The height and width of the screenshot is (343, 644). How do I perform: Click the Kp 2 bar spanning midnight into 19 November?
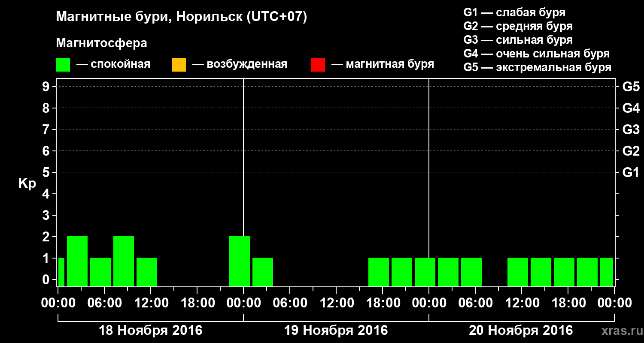(x=240, y=261)
